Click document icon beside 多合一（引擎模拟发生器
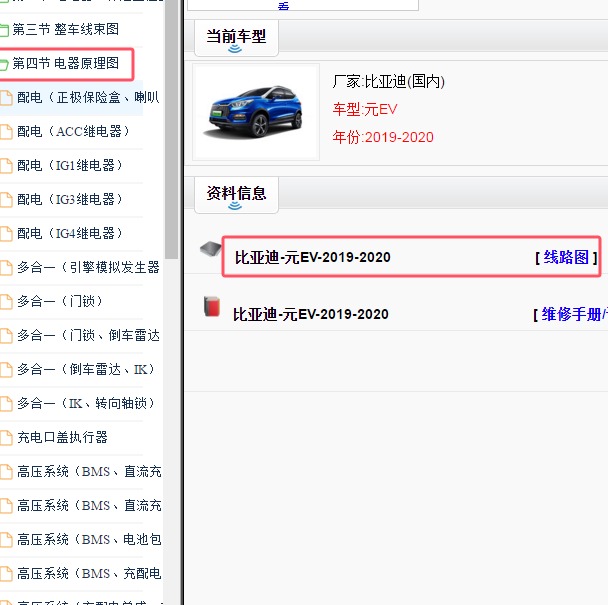Image resolution: width=608 pixels, height=605 pixels. point(6,268)
